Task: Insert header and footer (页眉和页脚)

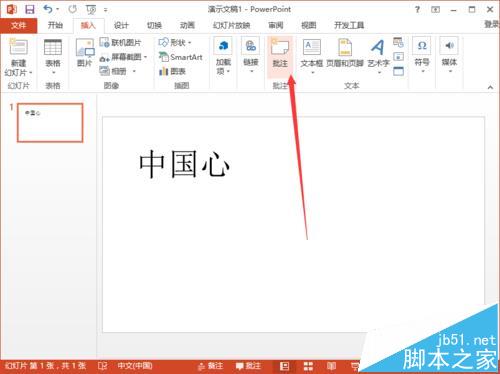Action: point(345,53)
